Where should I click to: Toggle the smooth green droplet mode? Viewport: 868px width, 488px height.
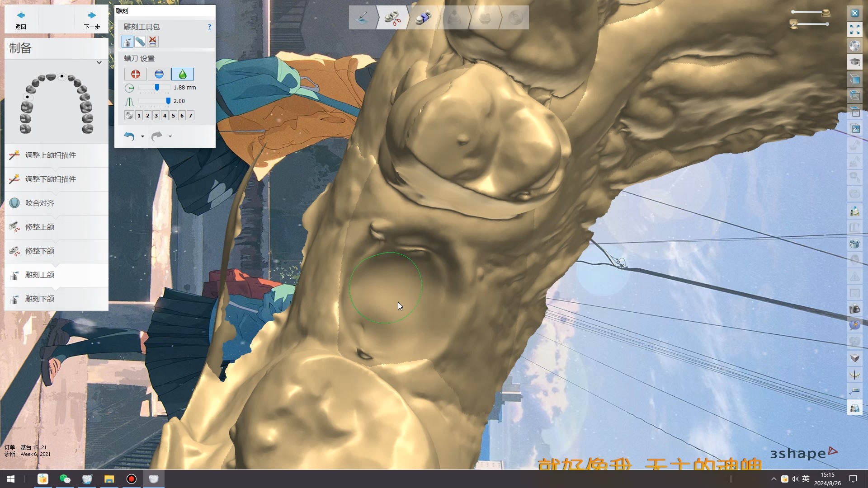coord(183,74)
